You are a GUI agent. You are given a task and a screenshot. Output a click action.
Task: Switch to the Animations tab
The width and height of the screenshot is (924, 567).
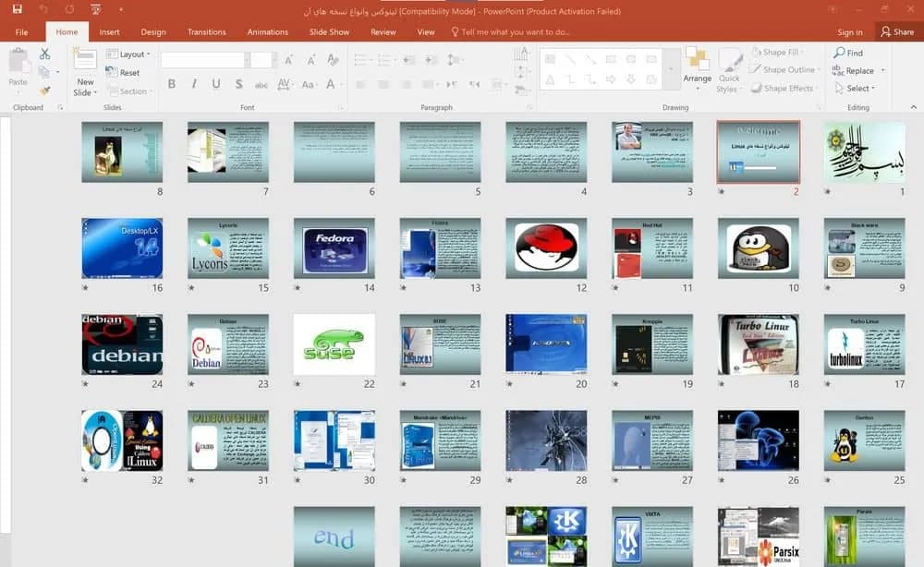click(268, 31)
